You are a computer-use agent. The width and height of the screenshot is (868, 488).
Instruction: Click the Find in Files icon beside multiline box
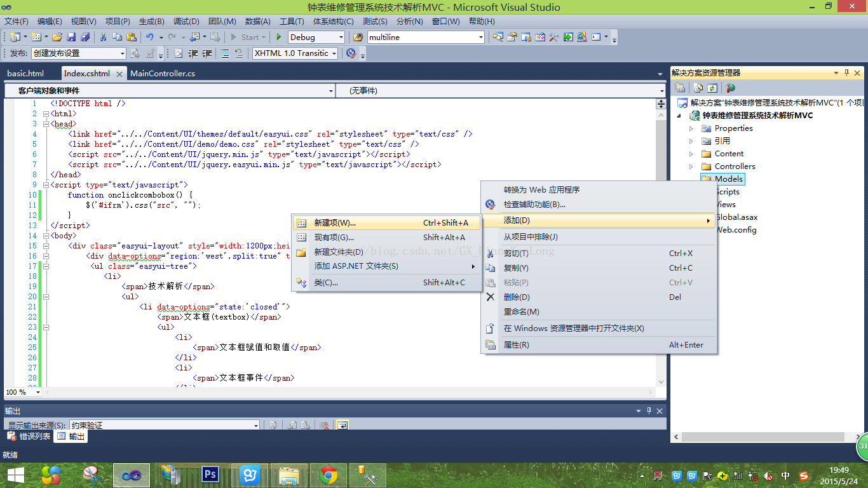point(358,37)
